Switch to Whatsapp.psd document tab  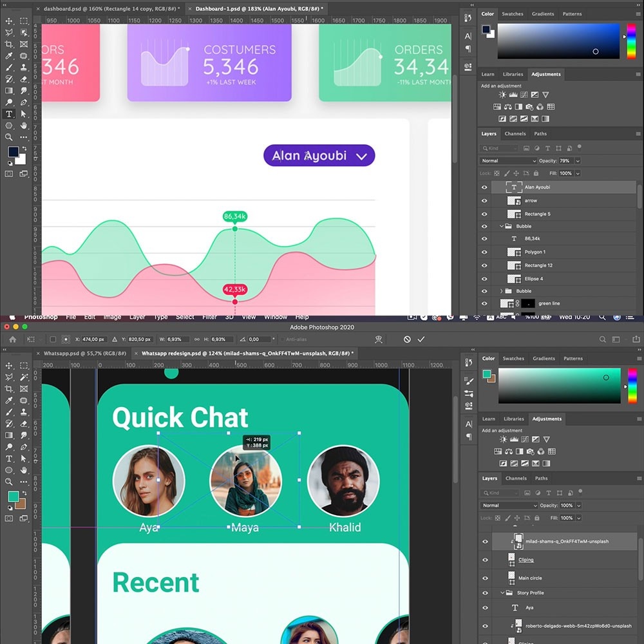(84, 353)
